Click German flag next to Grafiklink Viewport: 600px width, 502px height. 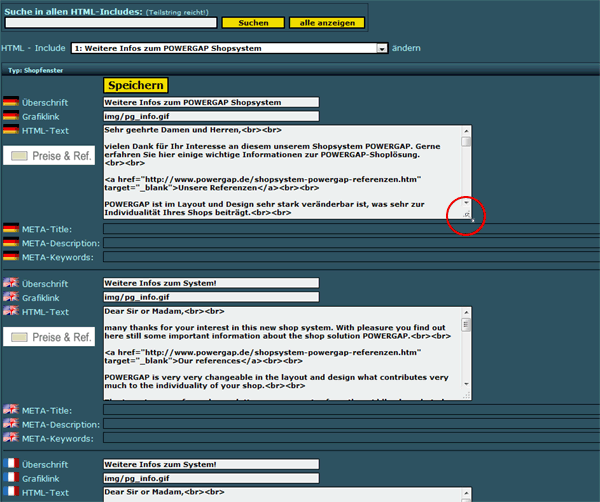[x=11, y=116]
